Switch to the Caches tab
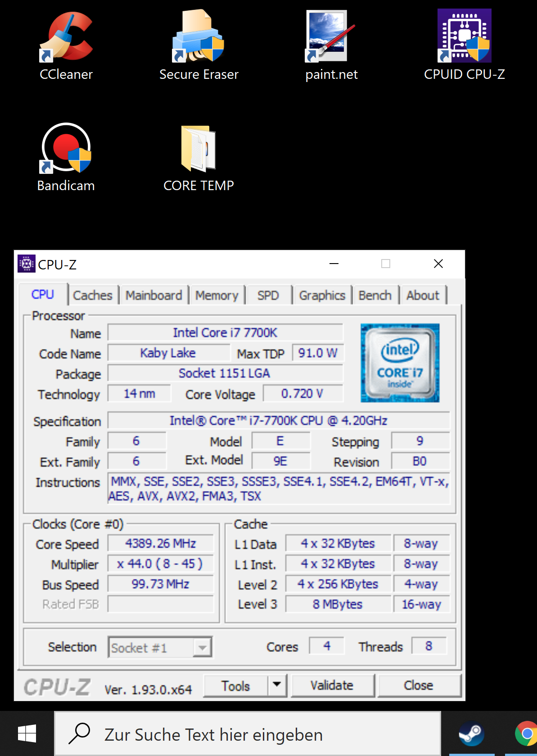 (93, 296)
